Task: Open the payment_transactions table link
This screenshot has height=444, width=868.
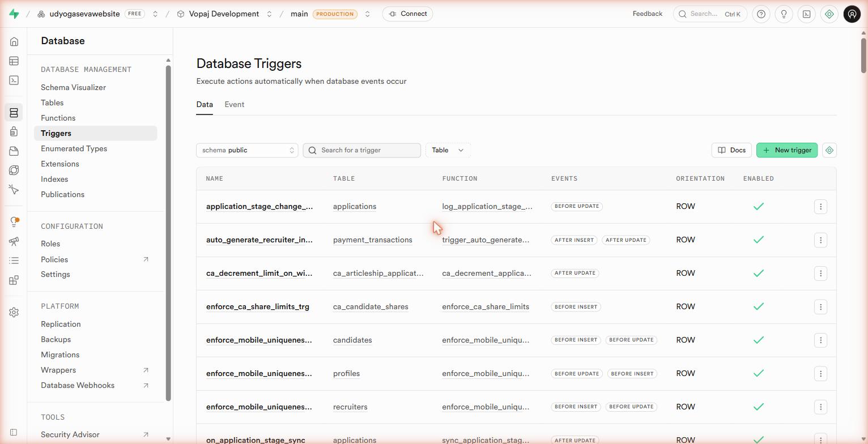Action: pyautogui.click(x=373, y=240)
